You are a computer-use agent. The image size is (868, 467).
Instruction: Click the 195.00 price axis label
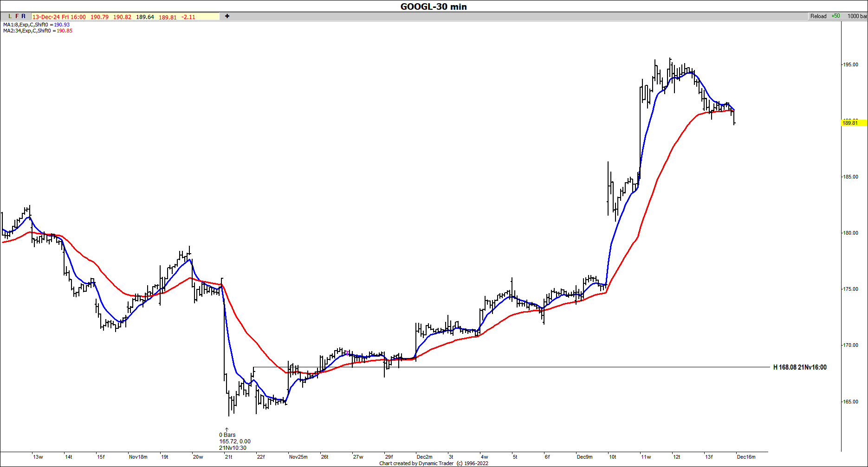pos(851,64)
